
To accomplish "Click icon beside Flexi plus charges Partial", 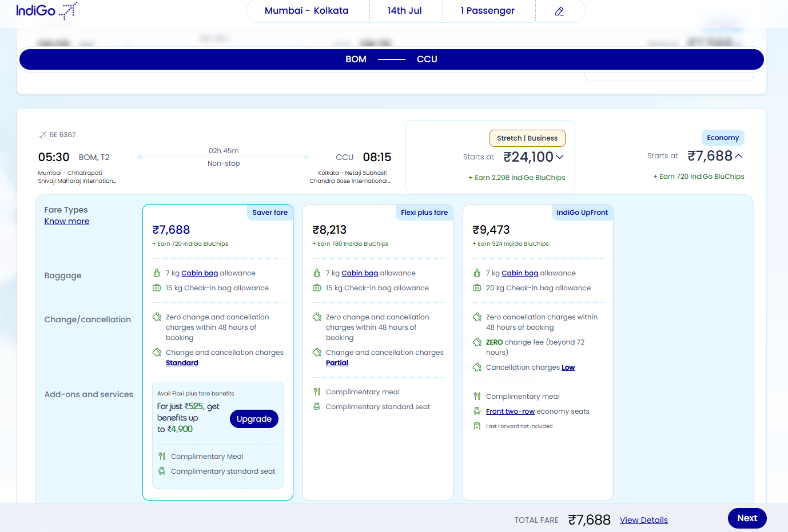I will 317,353.
